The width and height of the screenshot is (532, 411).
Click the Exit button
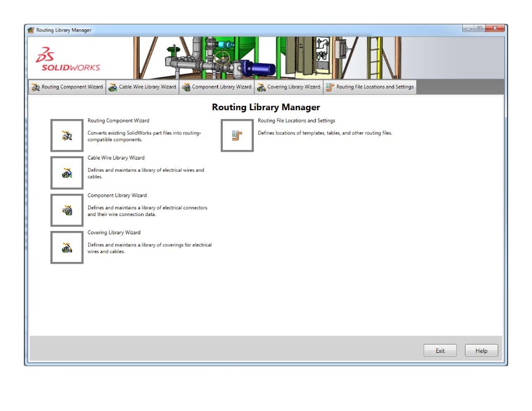pos(440,351)
